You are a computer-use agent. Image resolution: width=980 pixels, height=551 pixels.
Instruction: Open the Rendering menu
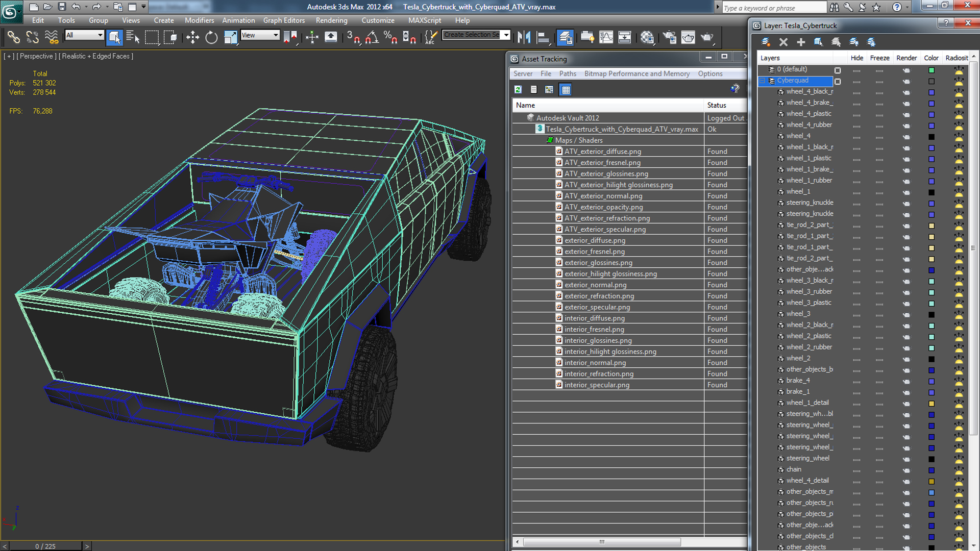[x=331, y=20]
